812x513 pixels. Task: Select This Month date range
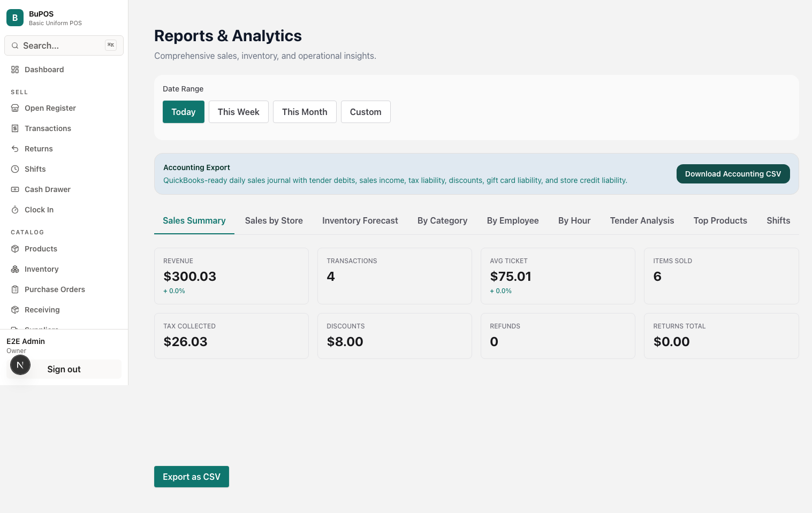click(x=305, y=112)
